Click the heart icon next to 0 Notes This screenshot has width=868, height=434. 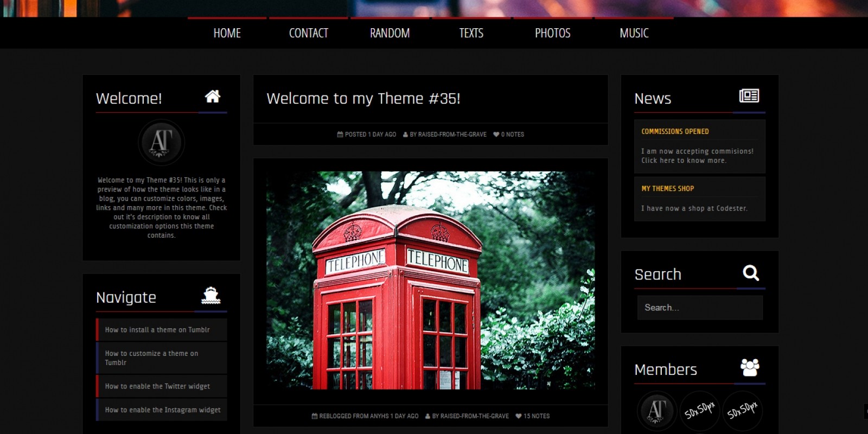click(496, 135)
